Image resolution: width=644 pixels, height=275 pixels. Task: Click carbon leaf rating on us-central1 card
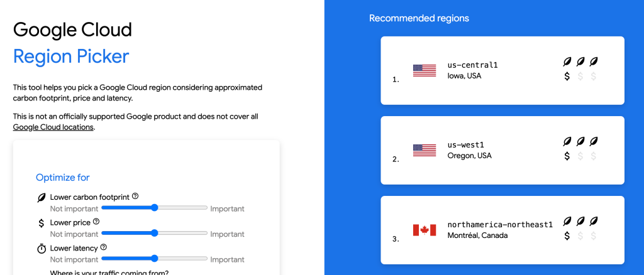point(580,62)
